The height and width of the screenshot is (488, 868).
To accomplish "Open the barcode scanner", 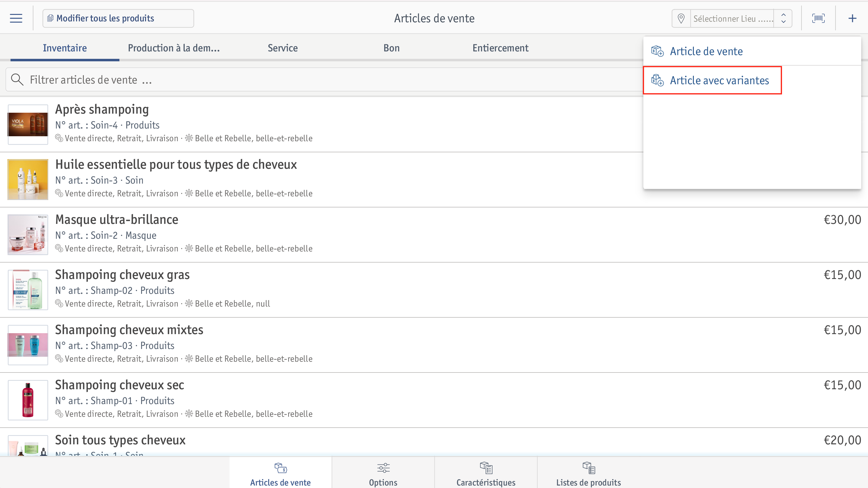I will pyautogui.click(x=819, y=18).
